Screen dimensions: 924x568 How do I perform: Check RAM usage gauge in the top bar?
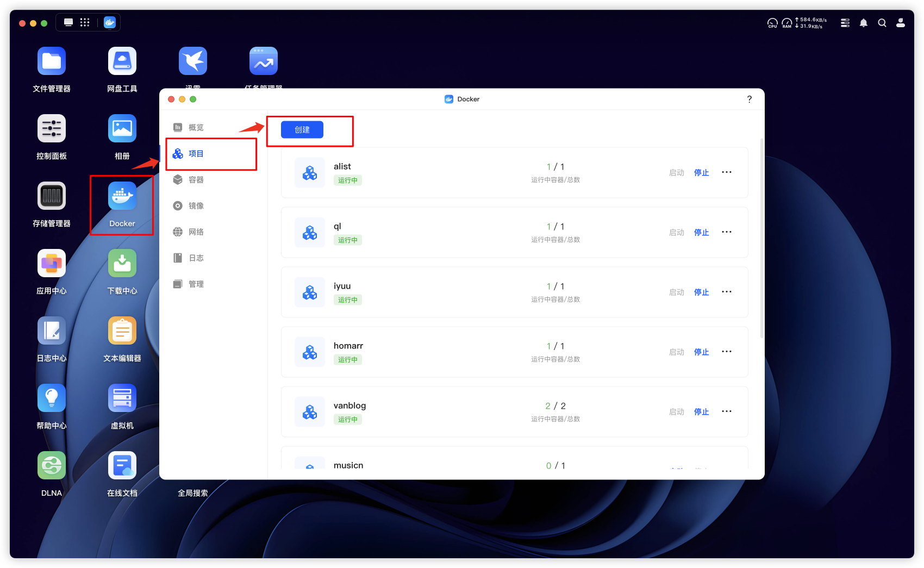pos(787,23)
